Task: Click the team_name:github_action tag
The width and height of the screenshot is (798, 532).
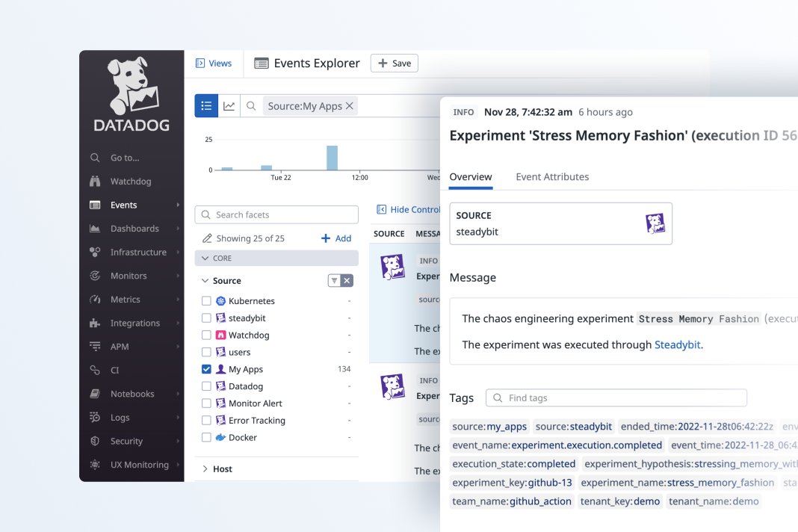Action: click(x=512, y=501)
